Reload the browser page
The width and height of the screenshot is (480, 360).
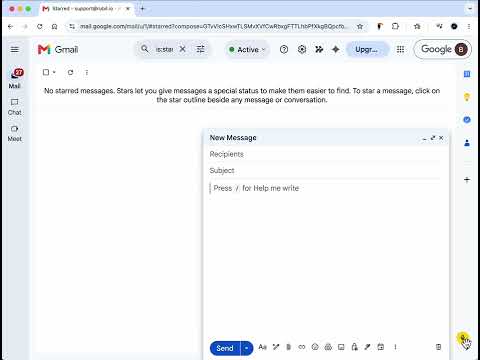40,26
